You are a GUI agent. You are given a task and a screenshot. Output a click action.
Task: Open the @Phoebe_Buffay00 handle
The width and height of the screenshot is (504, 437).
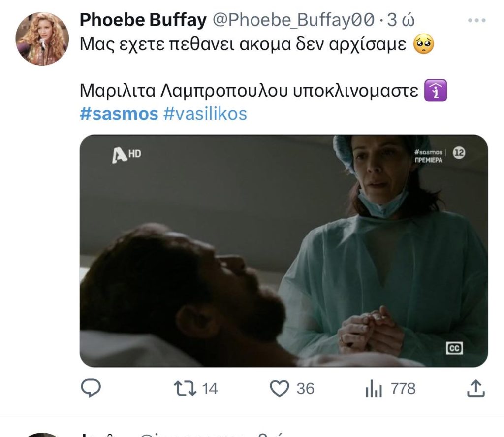pos(293,20)
